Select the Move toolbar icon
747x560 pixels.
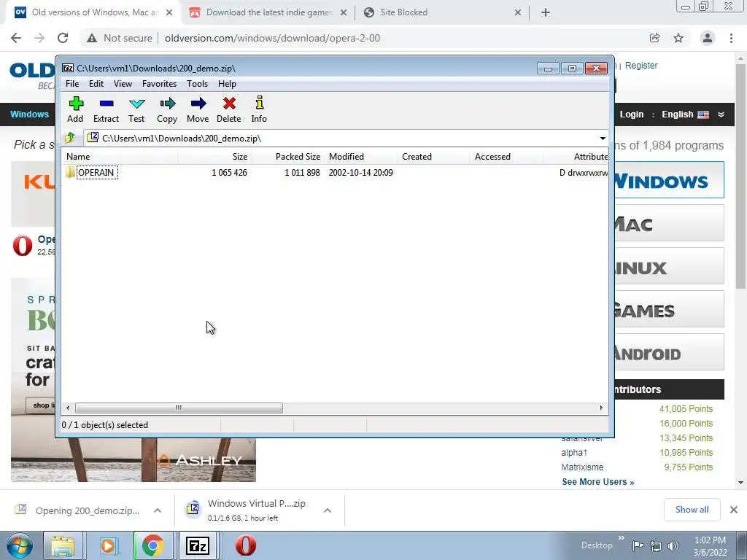point(198,109)
